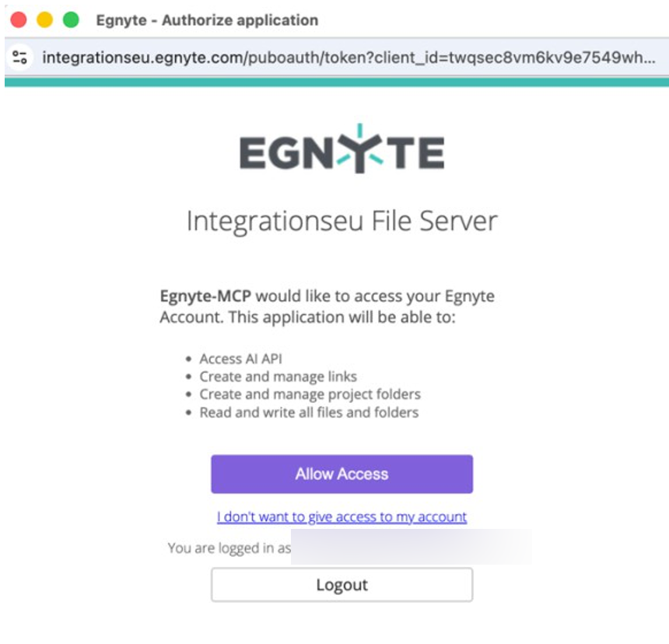This screenshot has width=669, height=644.
Task: Click the blurred username next to logged-in text
Action: (411, 548)
